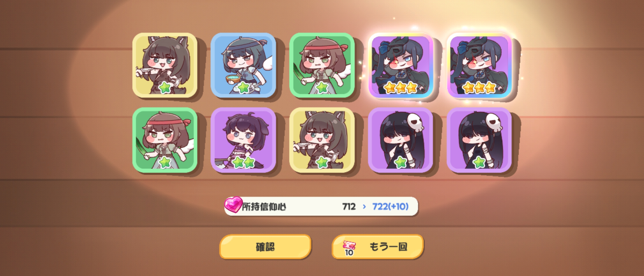Select the bottom-row red headband girl card

tap(165, 140)
